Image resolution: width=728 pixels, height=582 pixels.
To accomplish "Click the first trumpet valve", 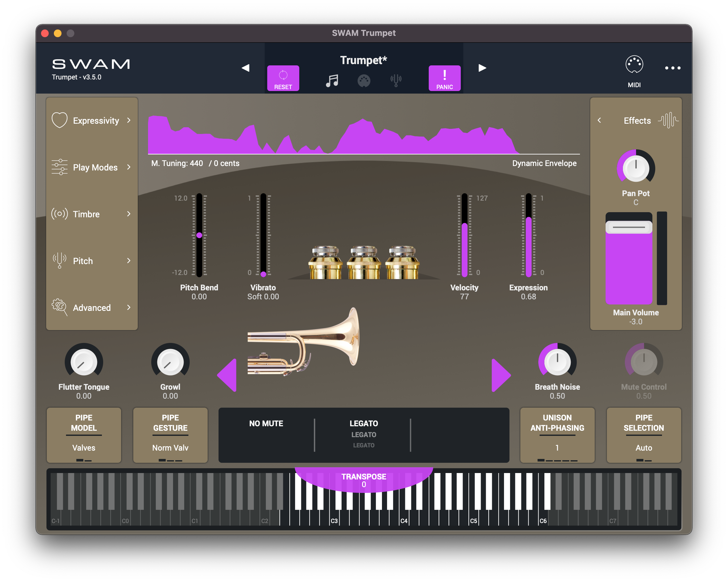I will click(x=325, y=262).
